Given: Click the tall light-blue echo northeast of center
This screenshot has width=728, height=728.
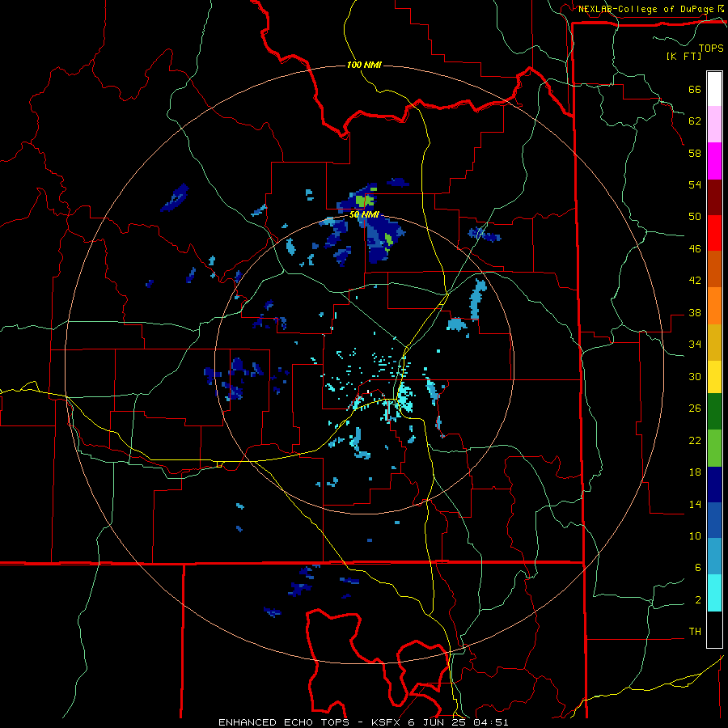Looking at the screenshot, I should (477, 299).
